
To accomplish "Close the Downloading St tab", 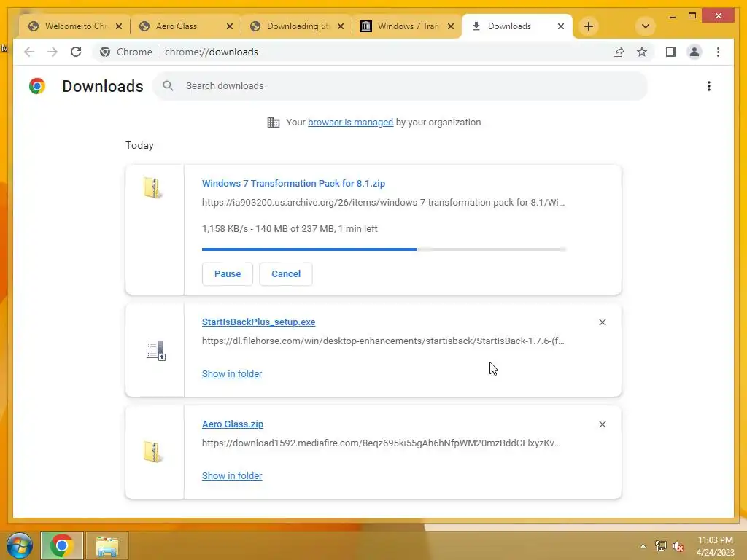I will pos(340,26).
